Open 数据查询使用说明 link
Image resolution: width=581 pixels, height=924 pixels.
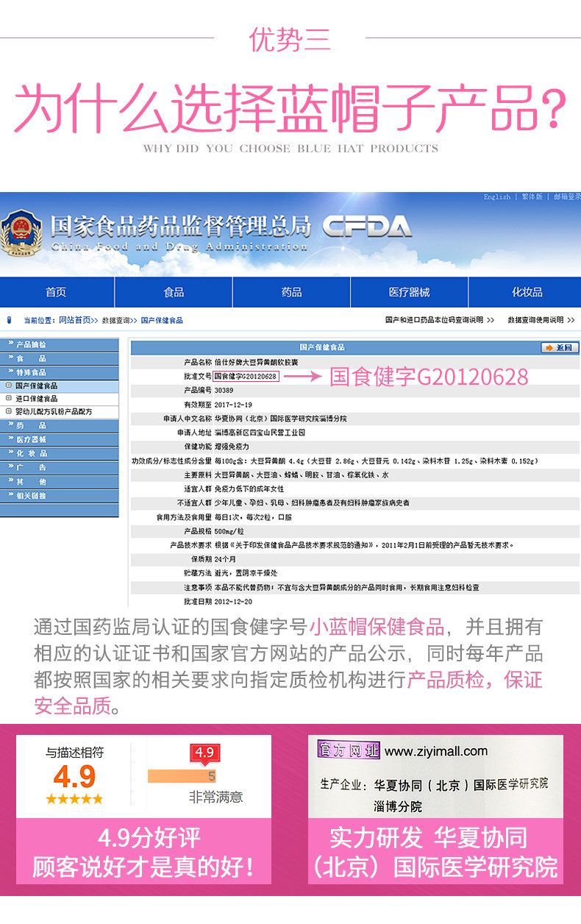click(x=535, y=320)
